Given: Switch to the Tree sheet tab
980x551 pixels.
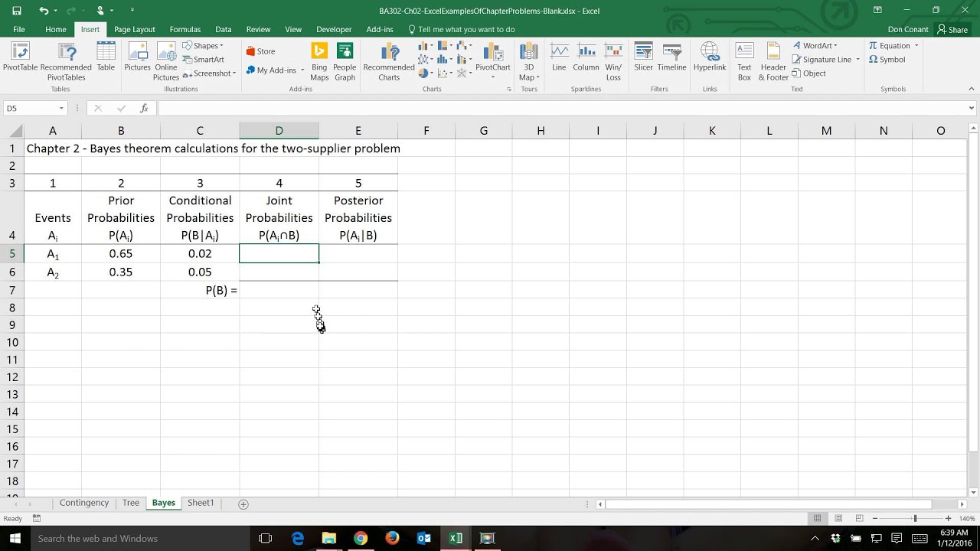Looking at the screenshot, I should tap(131, 503).
